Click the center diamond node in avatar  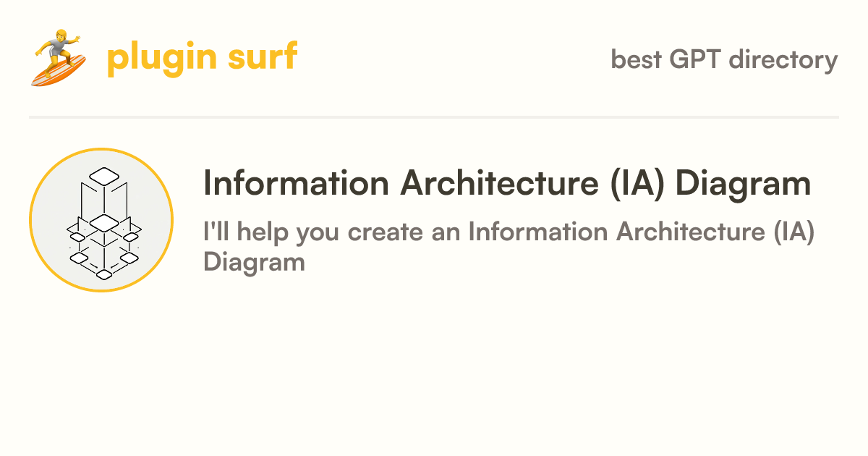coord(104,221)
